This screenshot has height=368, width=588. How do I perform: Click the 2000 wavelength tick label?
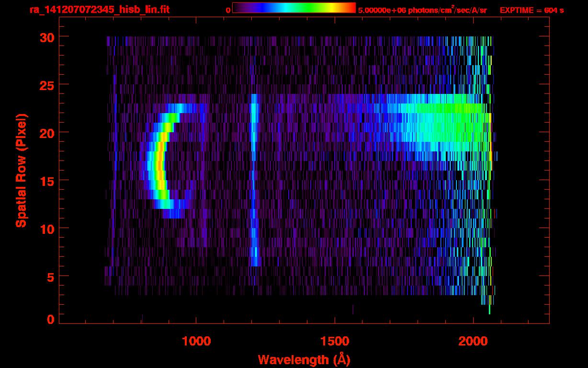tap(473, 341)
